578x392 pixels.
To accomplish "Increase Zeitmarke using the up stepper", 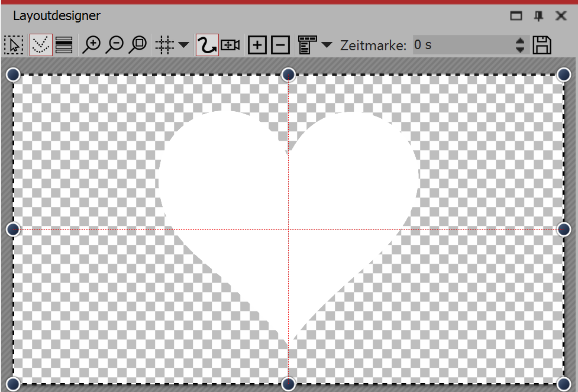I will click(519, 41).
